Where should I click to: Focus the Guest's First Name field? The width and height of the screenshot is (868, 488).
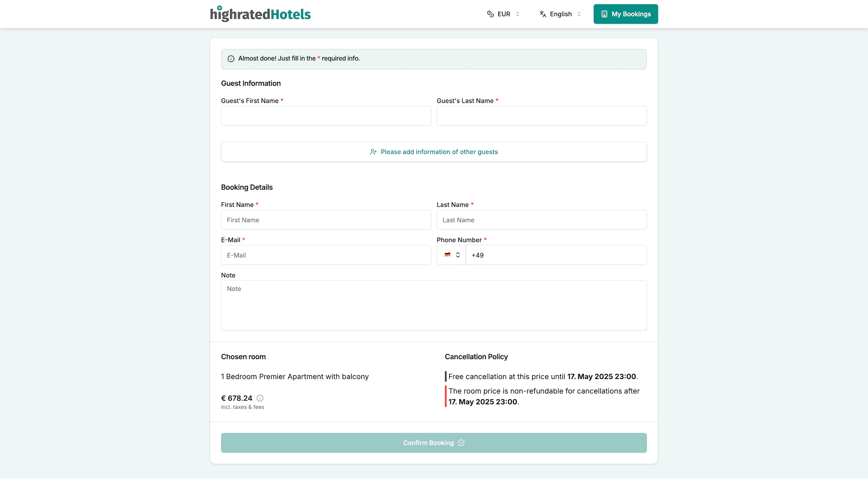coord(326,116)
